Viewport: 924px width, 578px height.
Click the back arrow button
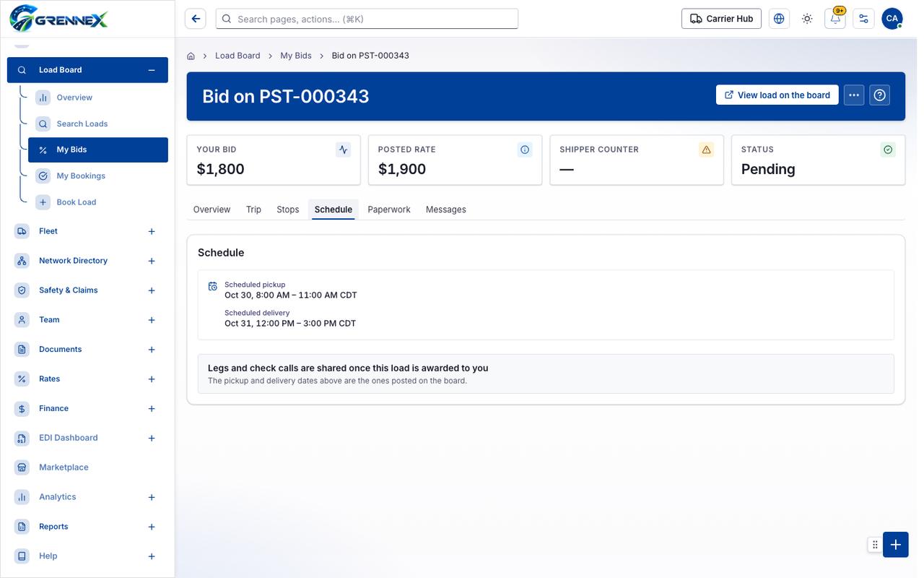point(196,19)
